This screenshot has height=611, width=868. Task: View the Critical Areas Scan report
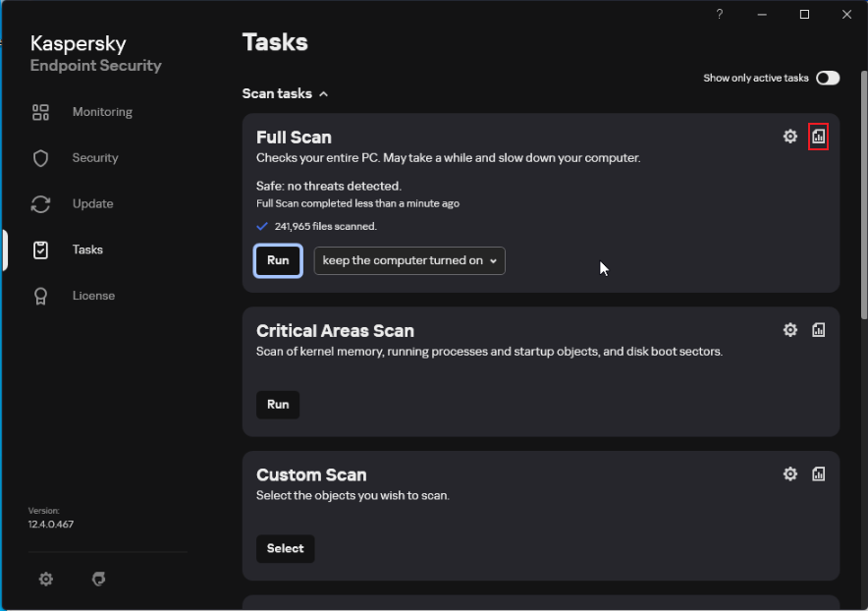pos(818,330)
